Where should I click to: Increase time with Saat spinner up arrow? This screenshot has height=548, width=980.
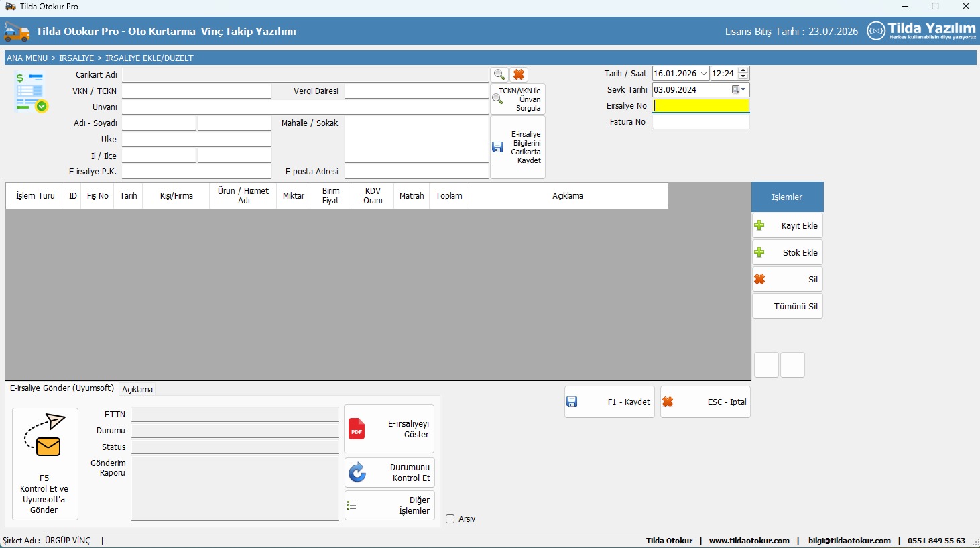coord(743,70)
